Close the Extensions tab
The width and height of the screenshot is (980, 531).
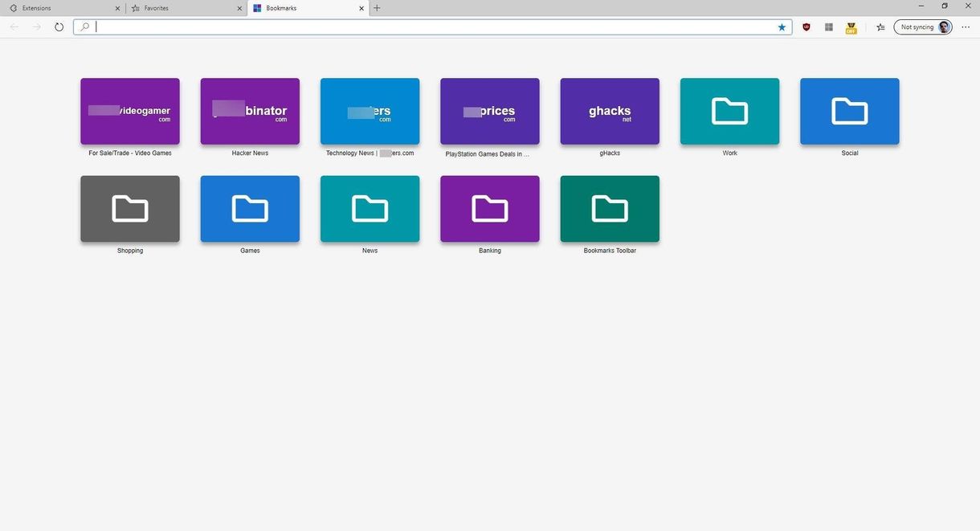tap(117, 8)
